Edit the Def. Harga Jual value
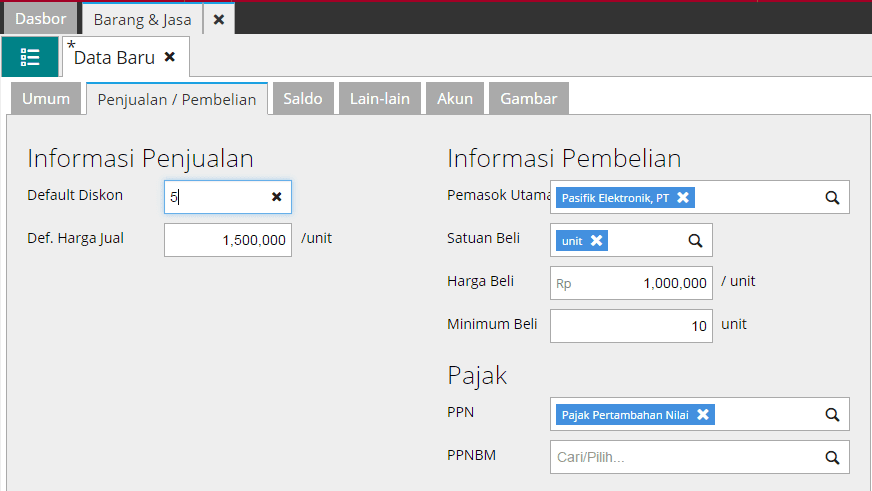Viewport: 872px width, 491px height. click(228, 240)
